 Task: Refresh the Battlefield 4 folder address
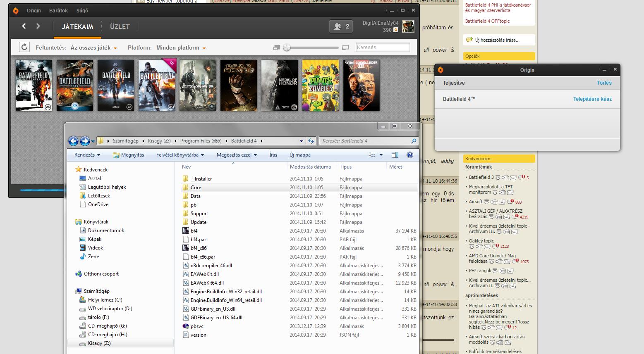pos(311,141)
